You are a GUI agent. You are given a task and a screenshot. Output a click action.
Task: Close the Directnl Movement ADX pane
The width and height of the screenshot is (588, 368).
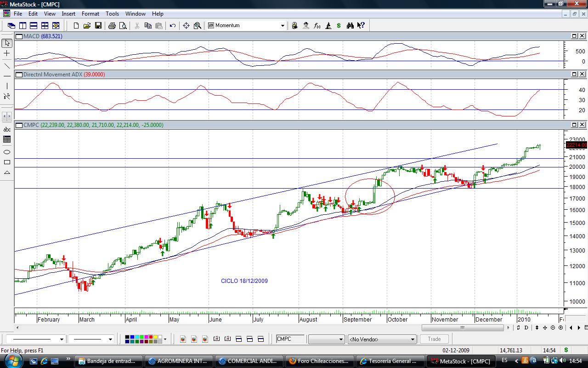582,74
